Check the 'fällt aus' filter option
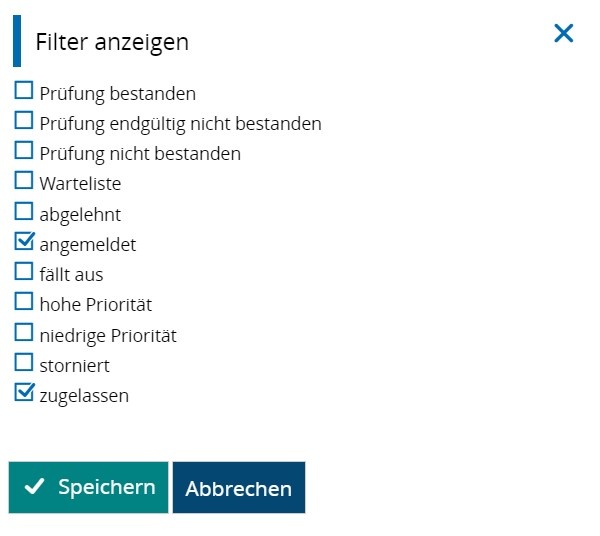This screenshot has height=536, width=600. point(23,271)
